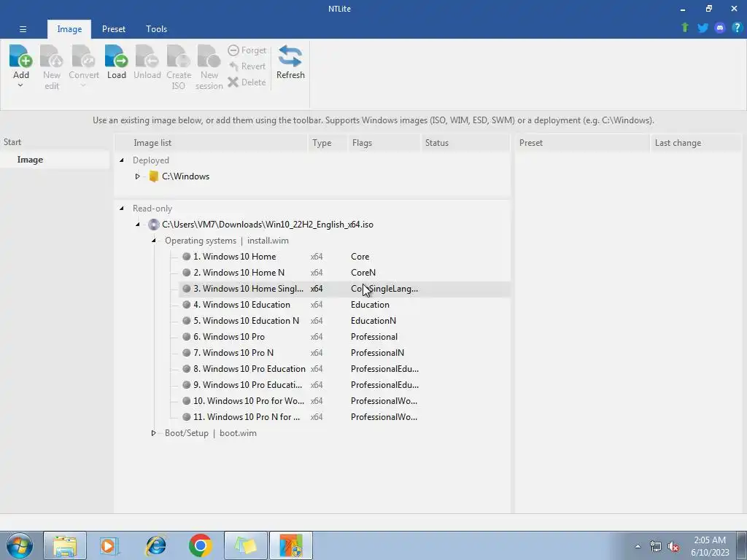Viewport: 747px width, 560px height.
Task: Open the Windows Start button
Action: (19, 545)
